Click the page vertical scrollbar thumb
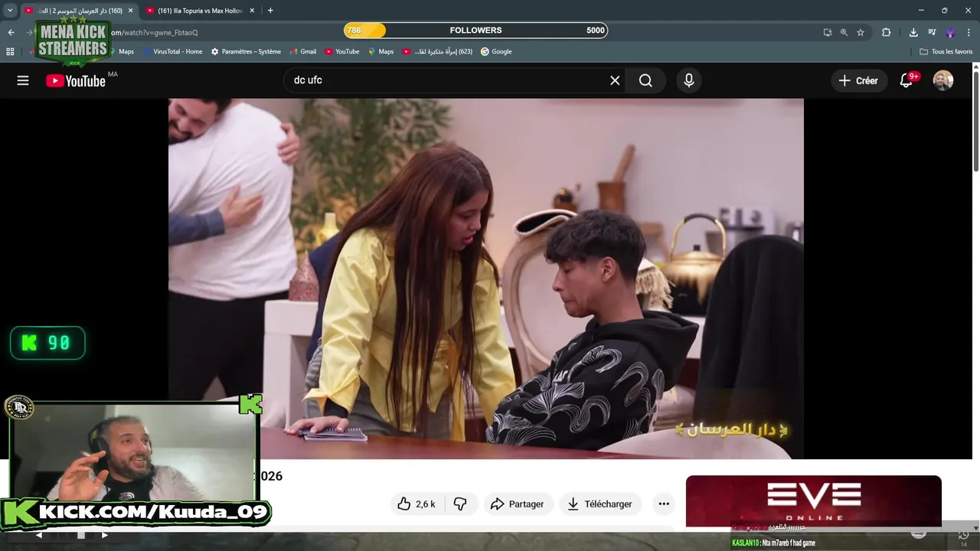The height and width of the screenshot is (551, 980). click(975, 122)
